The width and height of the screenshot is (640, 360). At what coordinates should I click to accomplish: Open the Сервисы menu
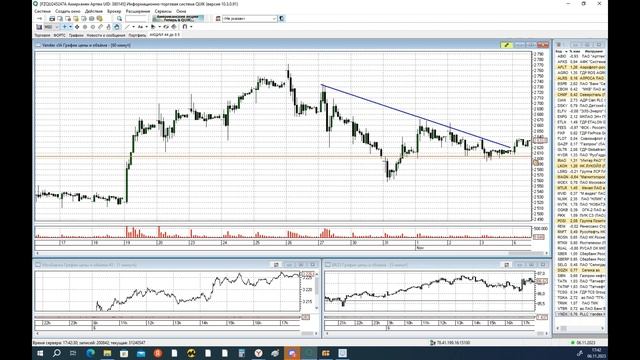(163, 11)
